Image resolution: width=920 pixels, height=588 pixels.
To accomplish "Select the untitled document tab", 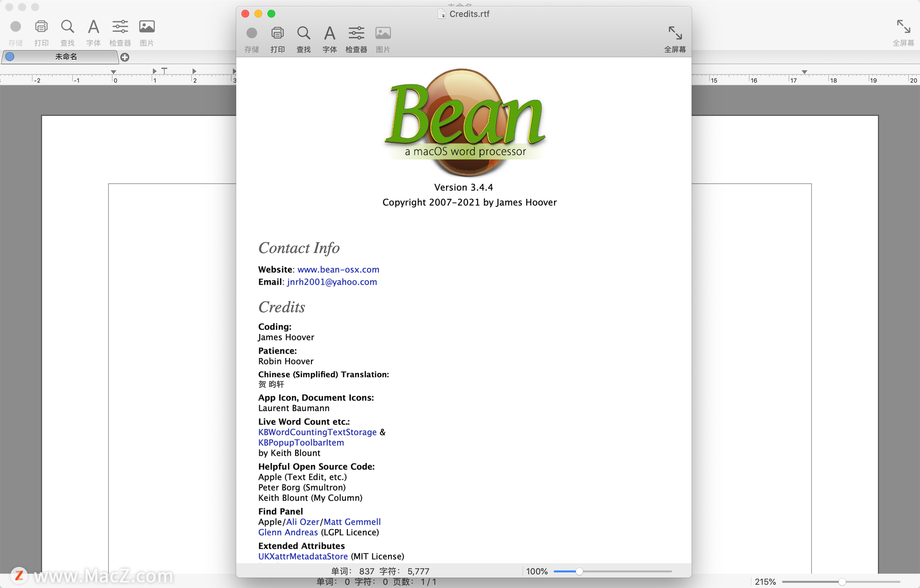I will point(60,57).
